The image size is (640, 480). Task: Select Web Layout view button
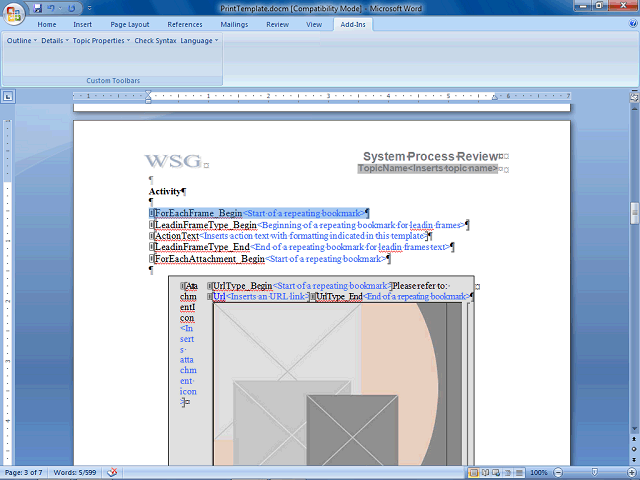(496, 473)
